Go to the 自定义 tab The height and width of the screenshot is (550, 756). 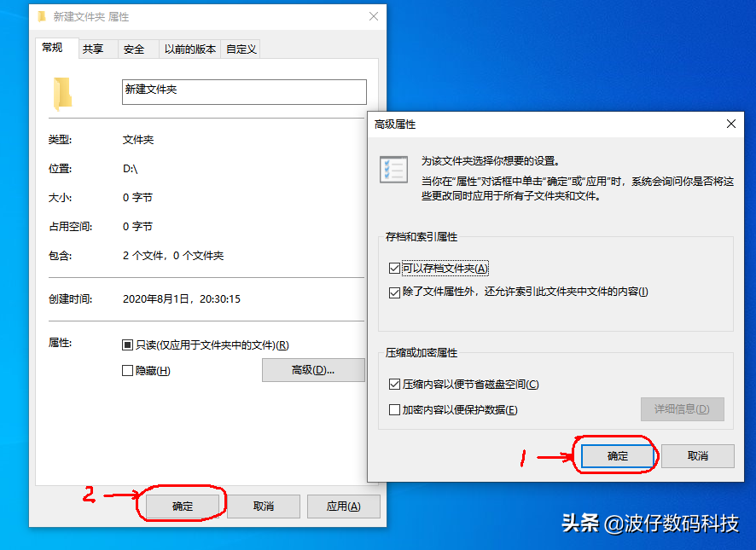pos(241,49)
